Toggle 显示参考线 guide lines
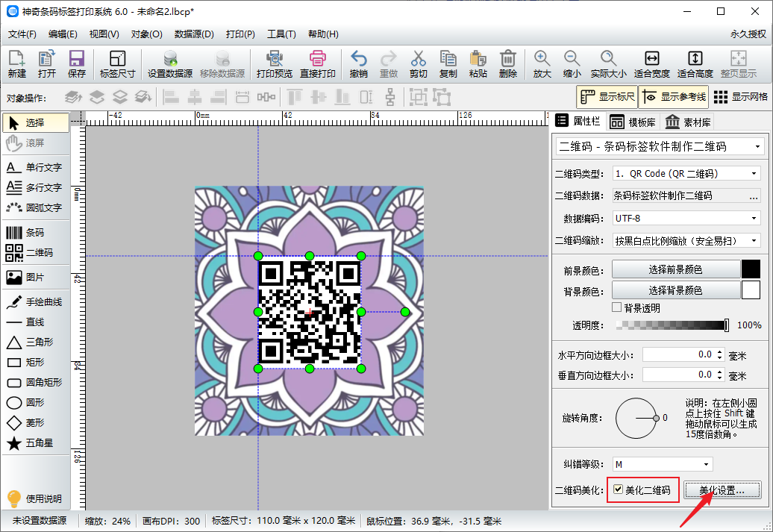 (674, 97)
